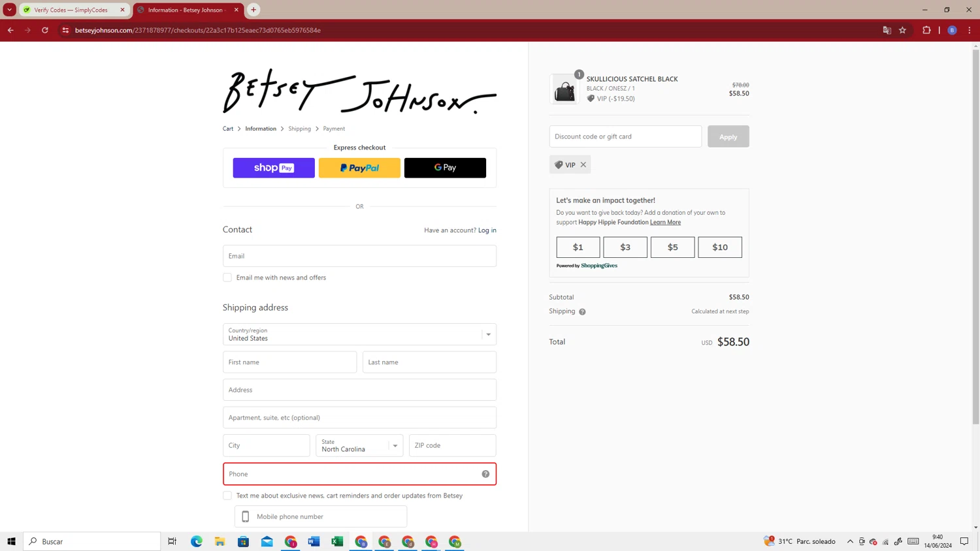Open the notifications center icon
Image resolution: width=980 pixels, height=551 pixels.
pyautogui.click(x=964, y=541)
